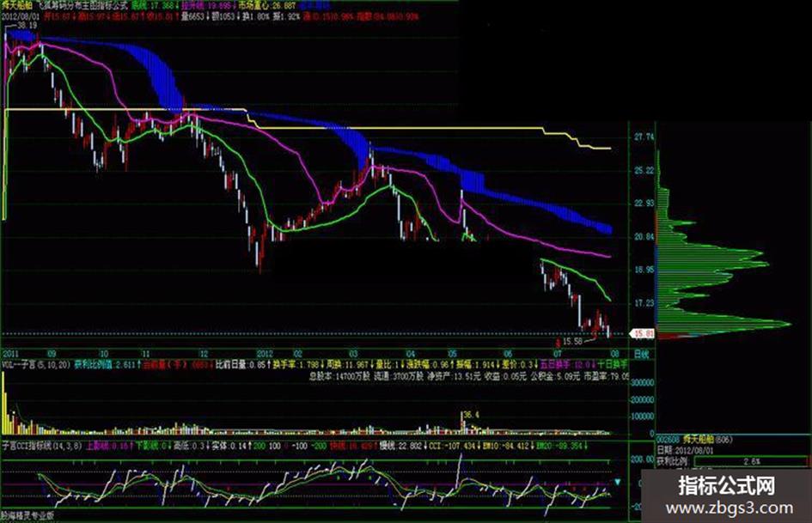812x523 pixels.
Task: Click the 日期:2012/08/01 line in info panel
Action: (x=686, y=451)
